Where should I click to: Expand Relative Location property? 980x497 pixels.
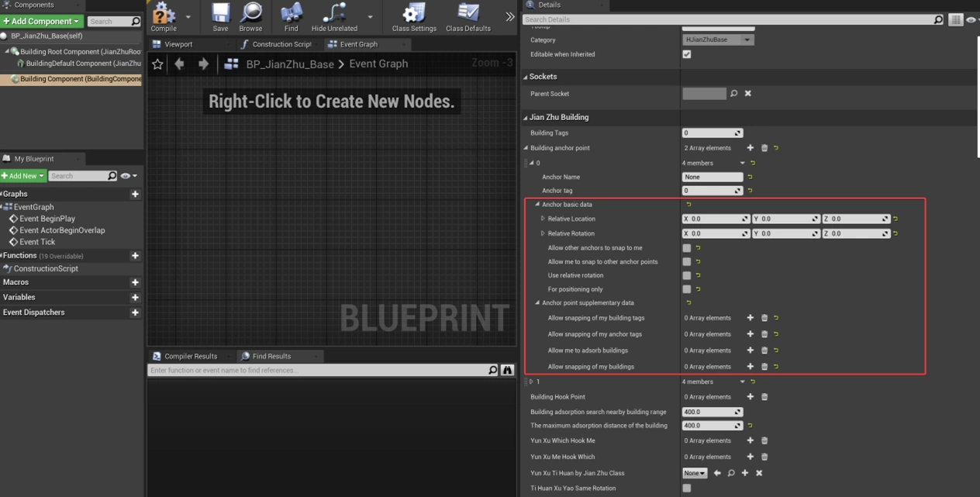[x=543, y=219]
